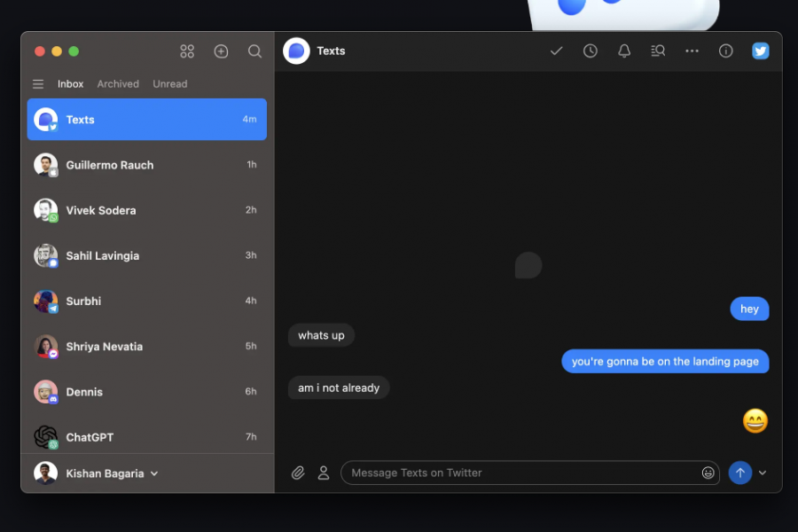This screenshot has width=798, height=532.
Task: Expand the Kishan Bagaria account dropdown
Action: (x=154, y=474)
